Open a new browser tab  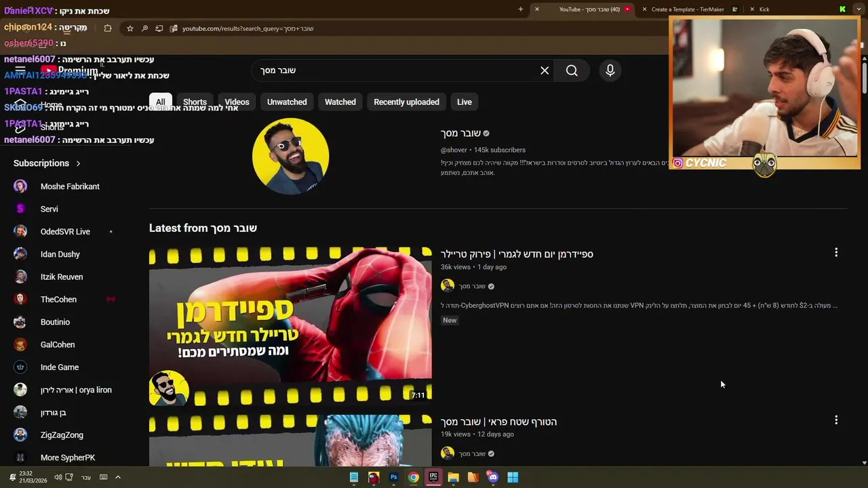[521, 9]
